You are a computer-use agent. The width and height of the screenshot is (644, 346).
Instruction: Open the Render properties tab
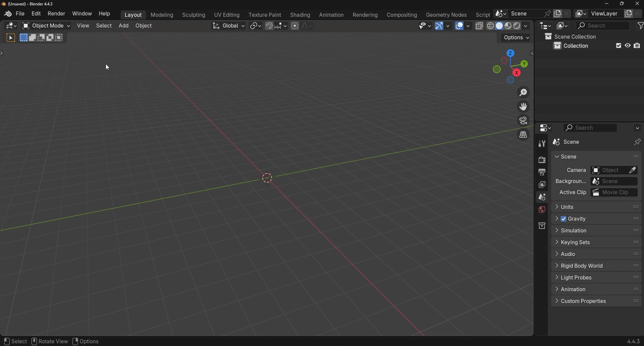tap(542, 160)
